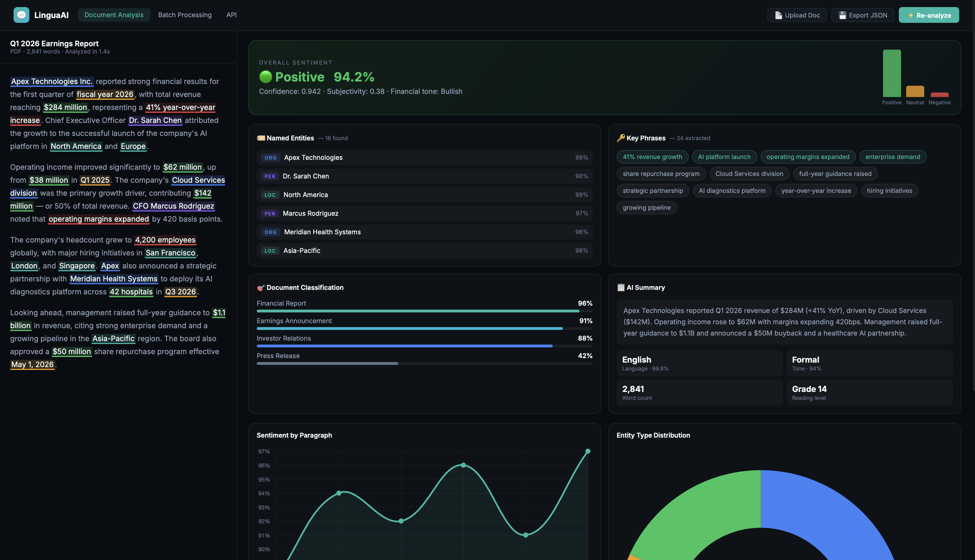
Task: Click the Document Classification target icon
Action: pos(261,288)
